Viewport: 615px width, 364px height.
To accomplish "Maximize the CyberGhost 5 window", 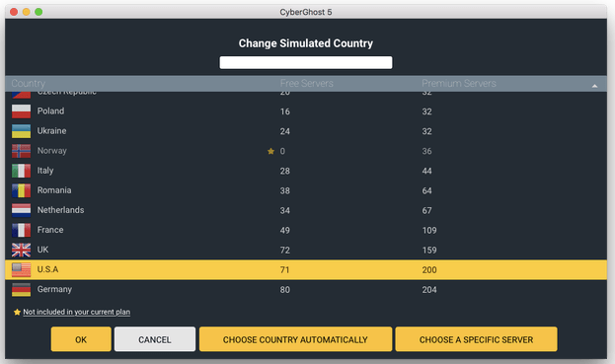I will [x=38, y=12].
